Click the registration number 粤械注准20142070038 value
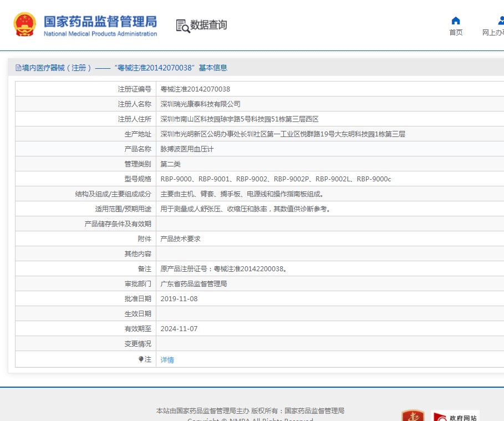 click(195, 89)
